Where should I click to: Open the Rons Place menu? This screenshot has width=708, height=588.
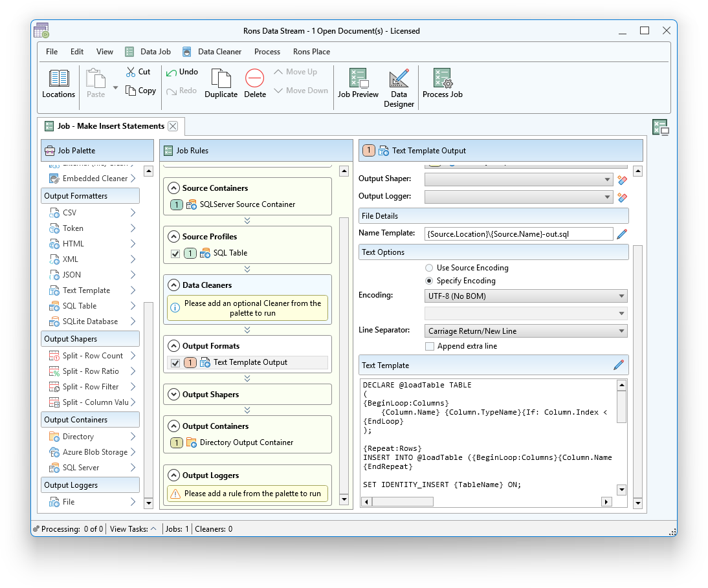[311, 52]
